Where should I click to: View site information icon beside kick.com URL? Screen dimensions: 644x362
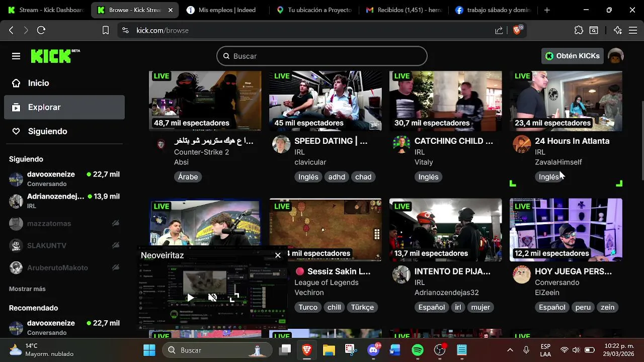click(126, 30)
